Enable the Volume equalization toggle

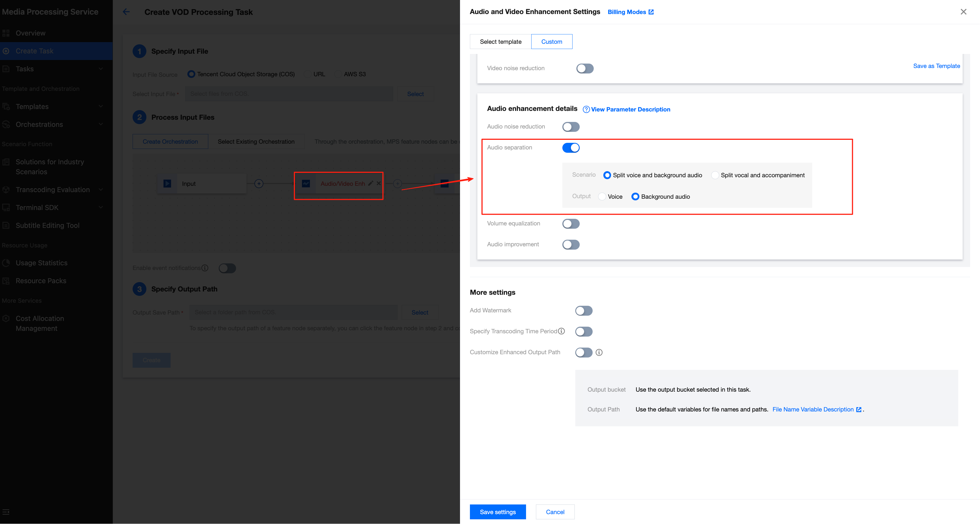point(571,224)
